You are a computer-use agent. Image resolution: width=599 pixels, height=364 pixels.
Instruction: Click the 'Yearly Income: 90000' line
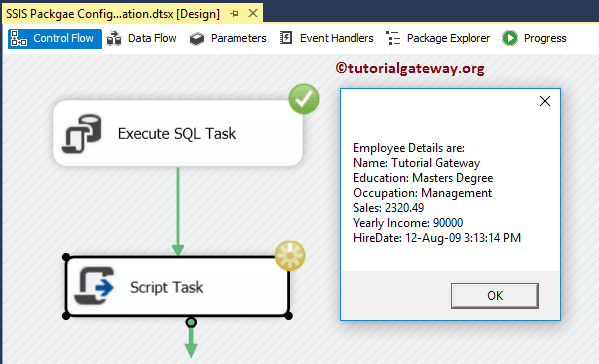(x=408, y=223)
